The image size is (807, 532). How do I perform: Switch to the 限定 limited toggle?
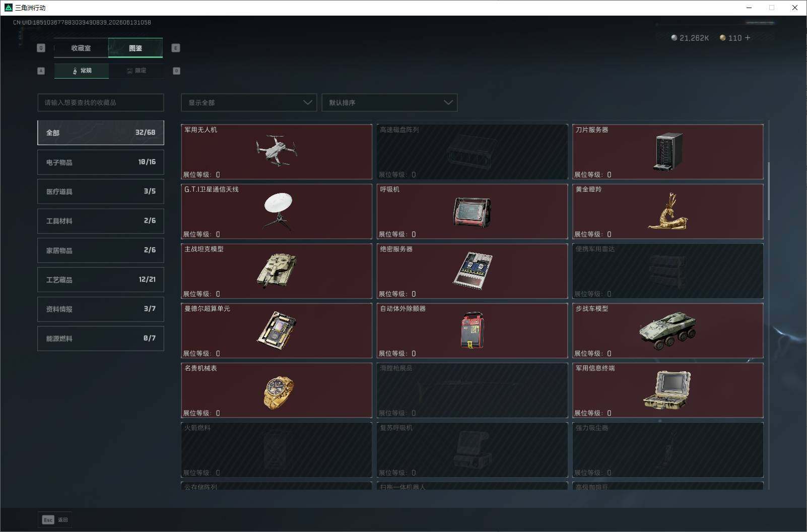136,71
